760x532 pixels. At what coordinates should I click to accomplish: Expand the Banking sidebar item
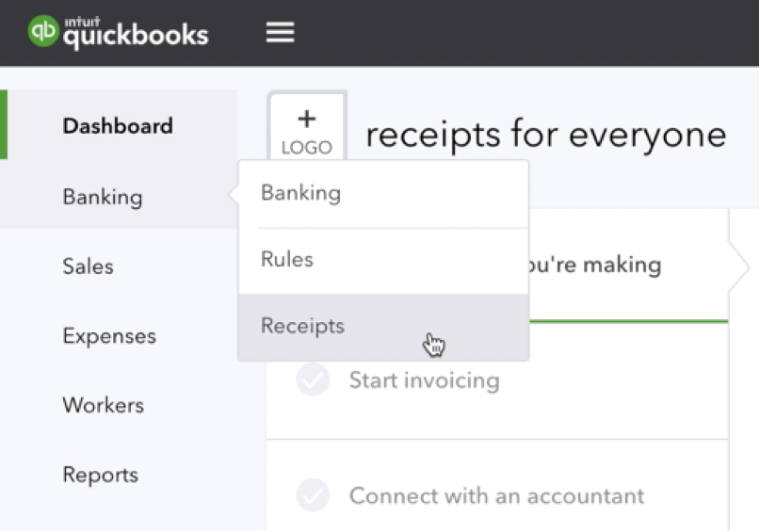[103, 197]
